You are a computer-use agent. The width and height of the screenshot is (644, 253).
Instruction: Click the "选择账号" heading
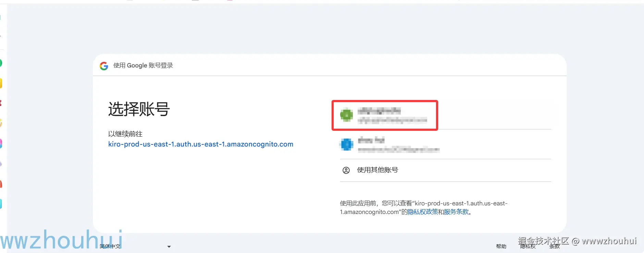[139, 110]
